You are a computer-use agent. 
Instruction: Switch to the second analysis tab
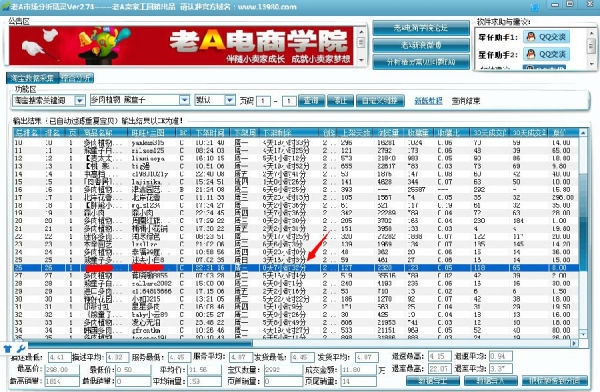pyautogui.click(x=77, y=78)
